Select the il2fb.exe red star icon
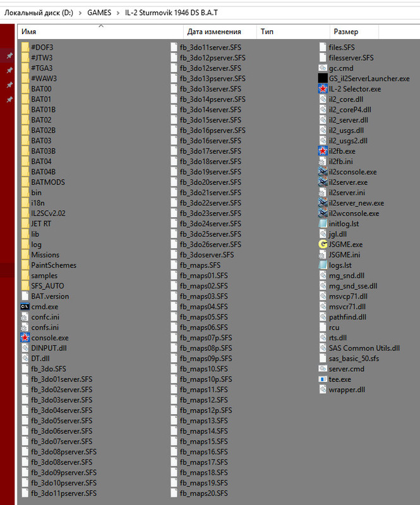420x505 pixels. (x=323, y=151)
